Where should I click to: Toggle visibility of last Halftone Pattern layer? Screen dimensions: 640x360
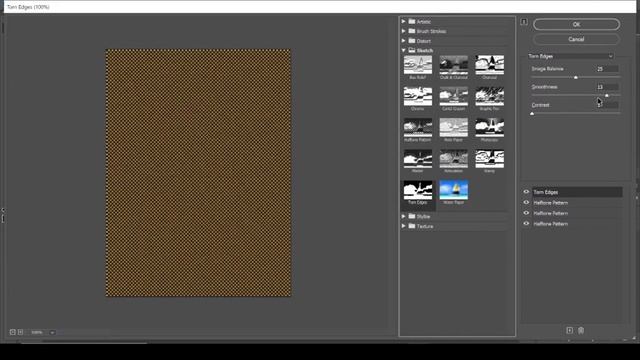[x=526, y=224]
